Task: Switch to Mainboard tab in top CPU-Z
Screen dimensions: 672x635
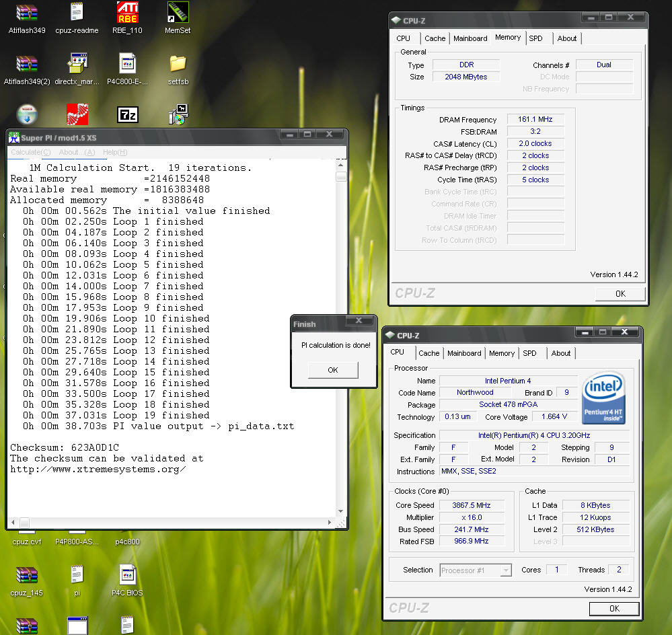Action: point(470,38)
